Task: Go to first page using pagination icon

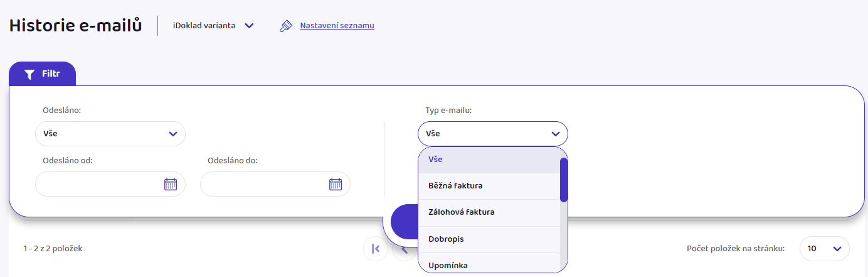Action: [376, 249]
